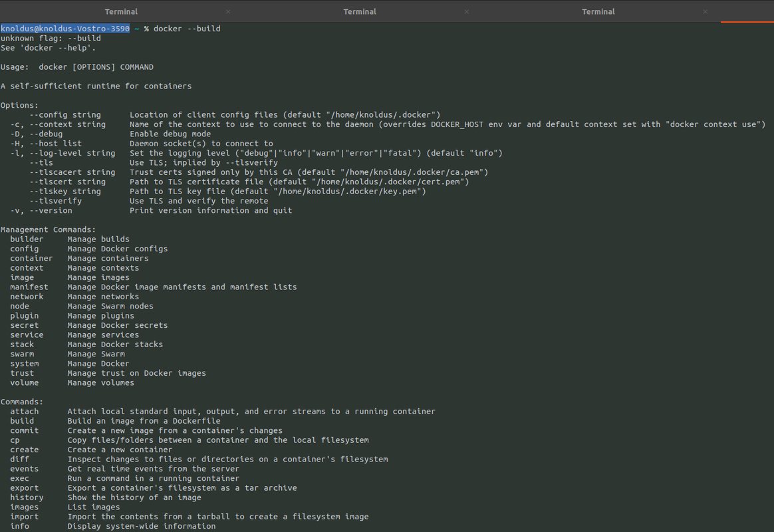Switch to the leftmost Terminal tab
Image resolution: width=774 pixels, height=532 pixels.
(x=121, y=11)
